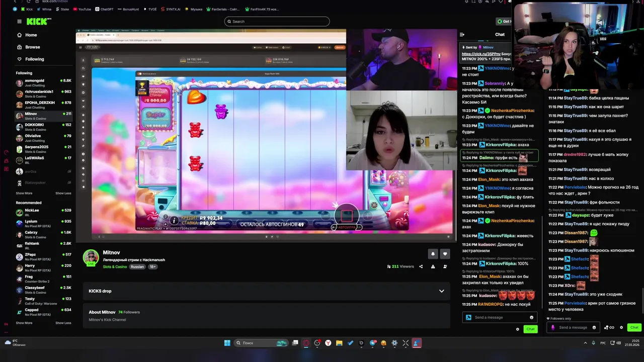Show More followed channels
The image size is (644, 362).
tap(24, 193)
